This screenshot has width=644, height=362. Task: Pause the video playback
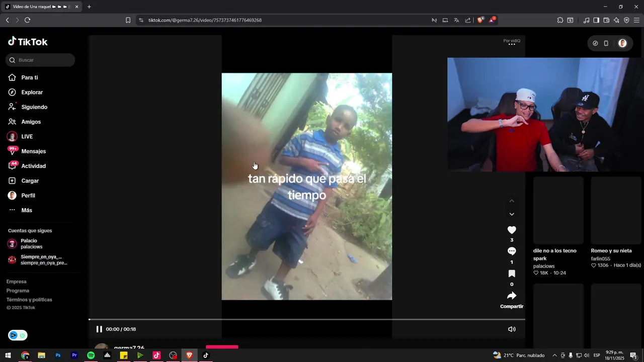pos(99,329)
